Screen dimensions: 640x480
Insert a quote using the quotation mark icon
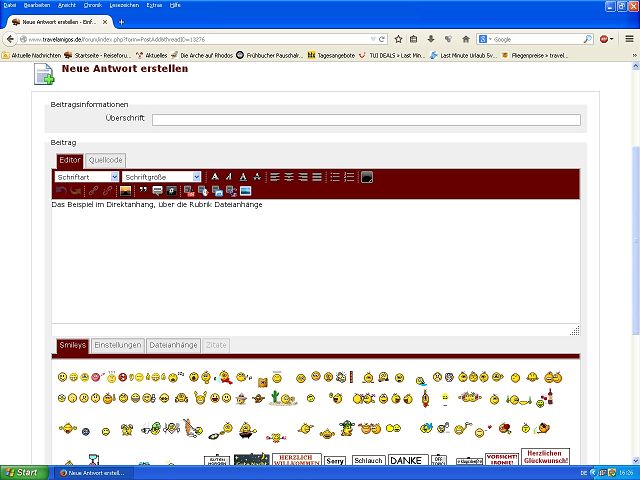click(143, 190)
